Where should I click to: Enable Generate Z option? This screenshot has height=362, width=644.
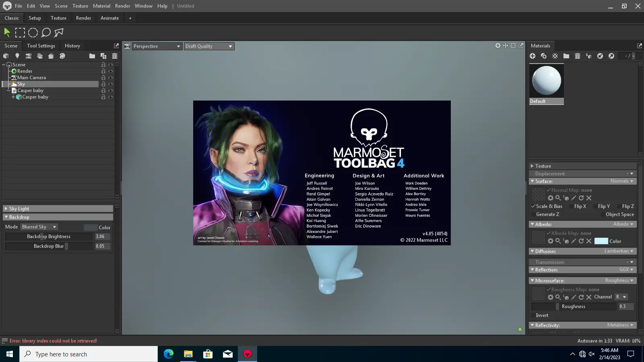click(x=533, y=214)
